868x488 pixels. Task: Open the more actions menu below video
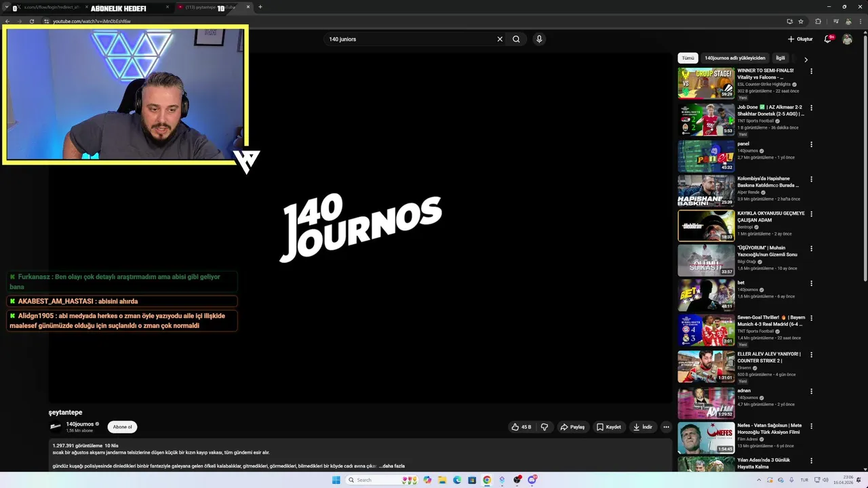click(x=666, y=427)
